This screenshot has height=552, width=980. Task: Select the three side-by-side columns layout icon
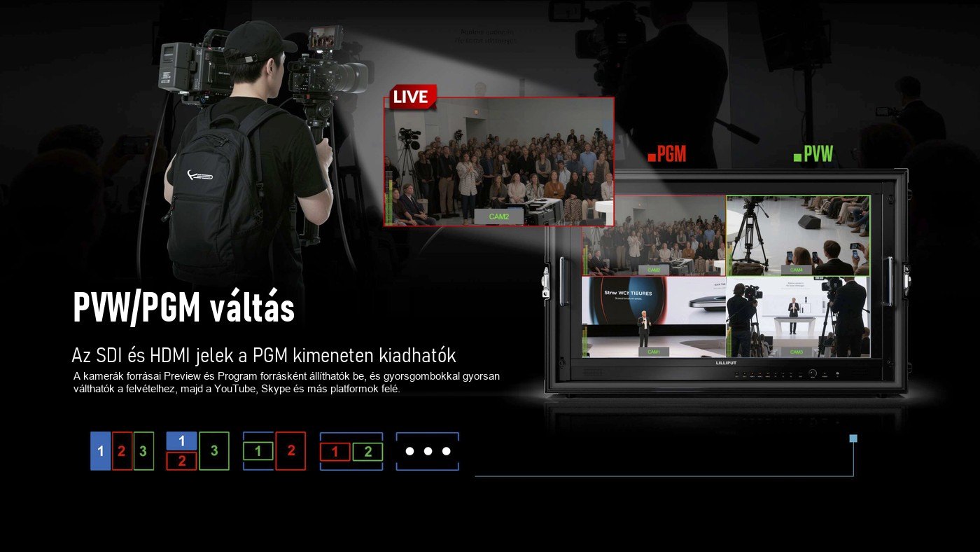[122, 451]
